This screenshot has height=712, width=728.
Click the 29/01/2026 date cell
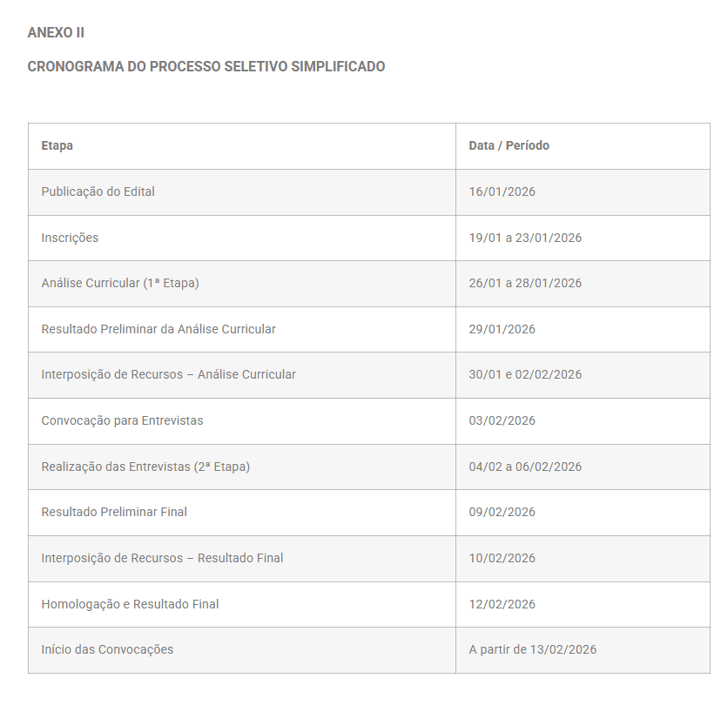click(x=583, y=330)
